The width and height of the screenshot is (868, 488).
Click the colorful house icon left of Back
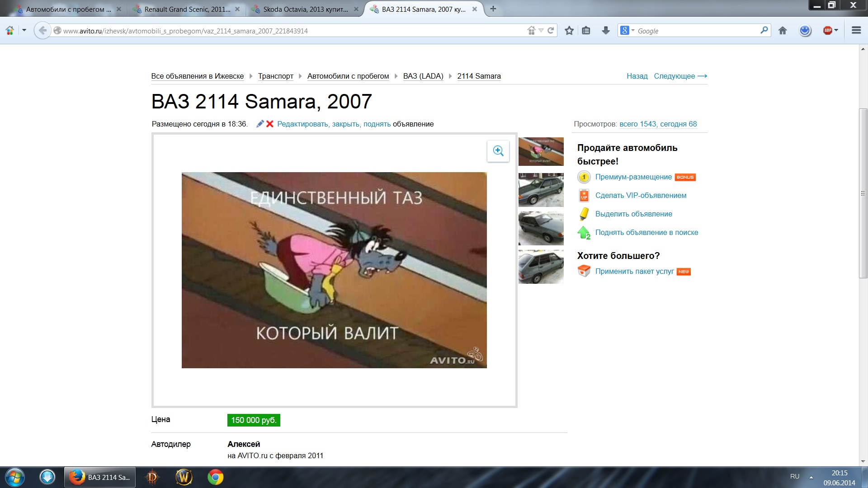10,31
